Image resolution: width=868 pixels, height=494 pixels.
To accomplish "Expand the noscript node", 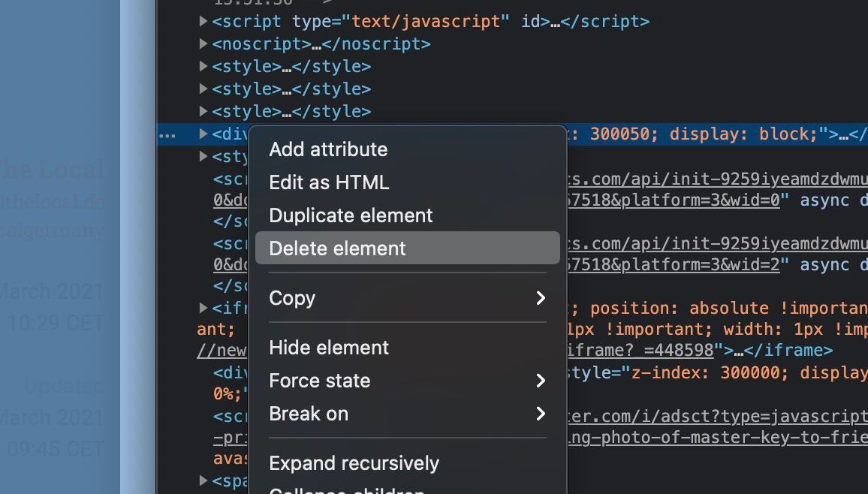I will [203, 44].
